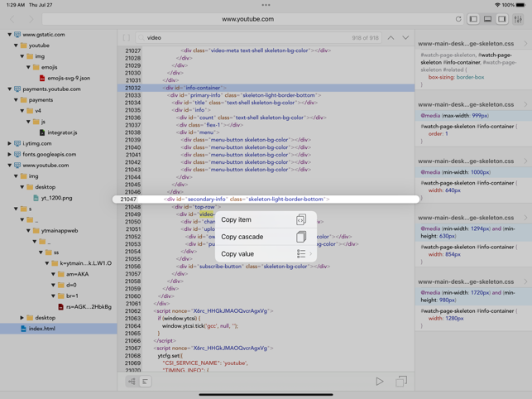Select integrator.js file
532x399 pixels.
pos(59,132)
